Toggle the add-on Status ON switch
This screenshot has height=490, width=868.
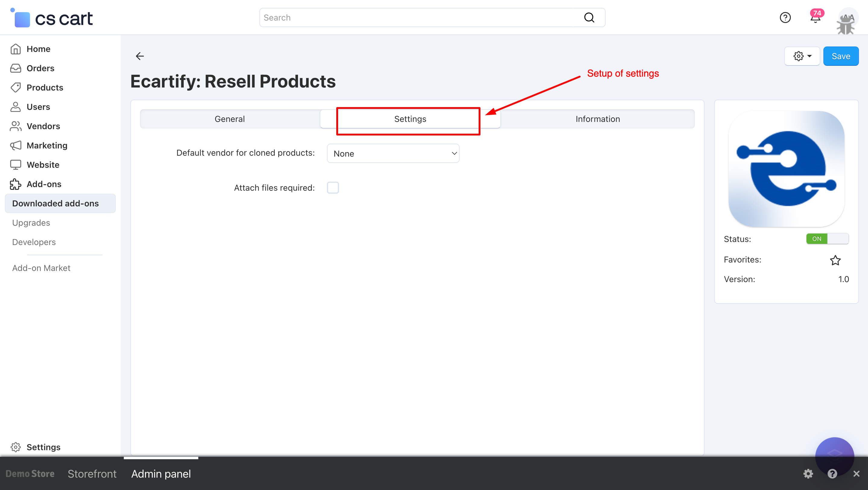coord(827,239)
